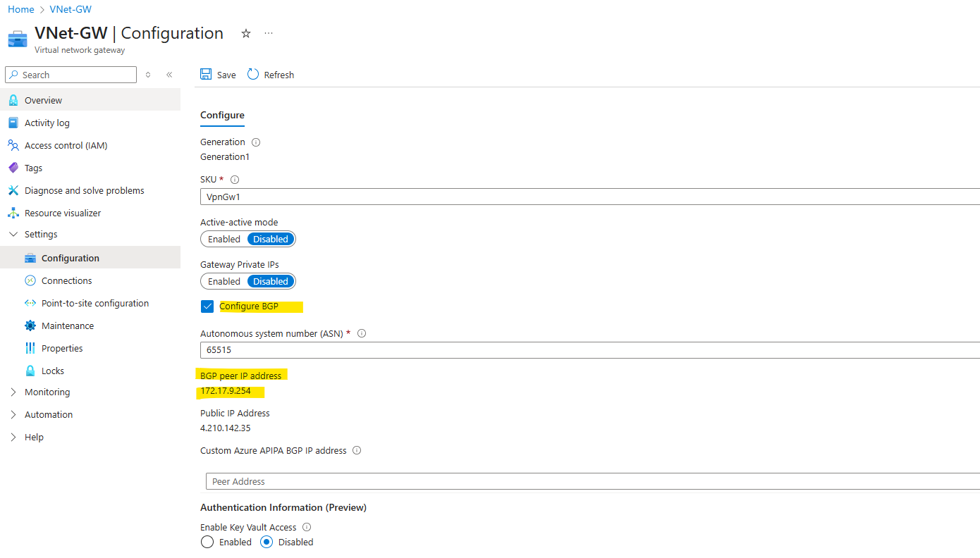The width and height of the screenshot is (980, 558).
Task: Click the Maintenance gear icon
Action: tap(30, 325)
